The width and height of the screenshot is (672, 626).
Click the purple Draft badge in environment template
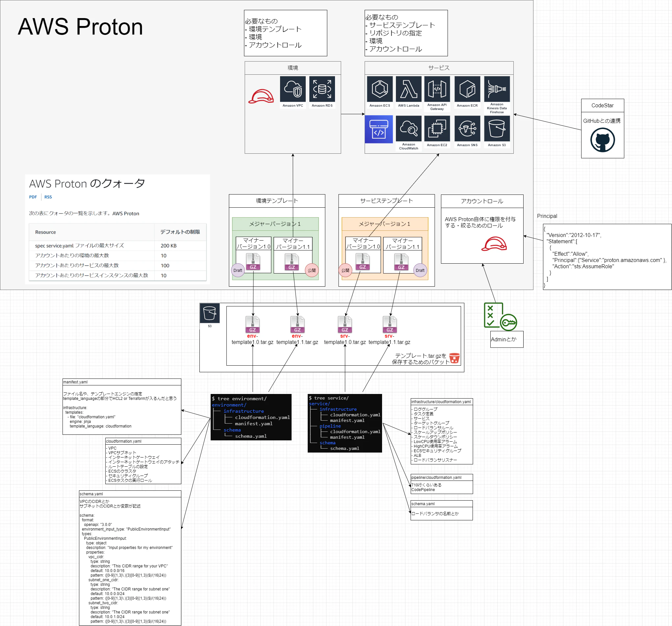pos(238,271)
